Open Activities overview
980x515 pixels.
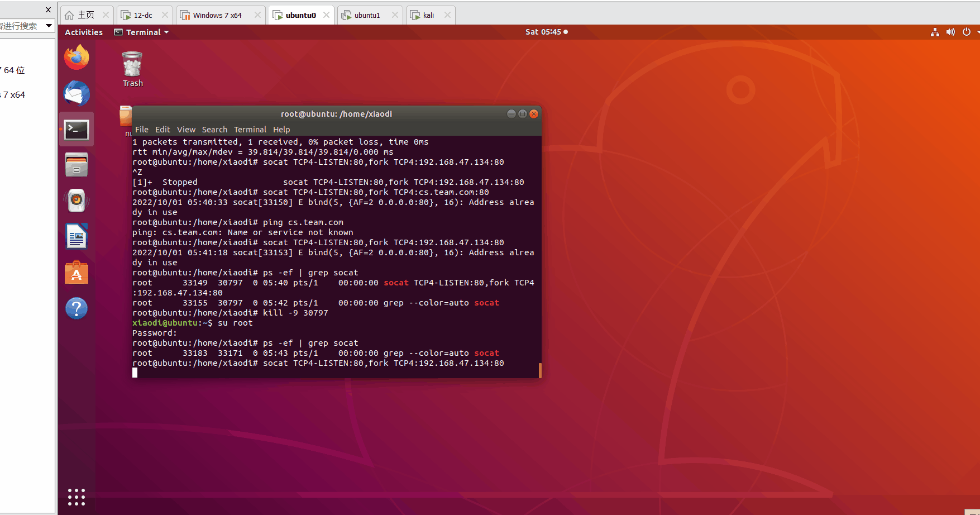click(84, 32)
